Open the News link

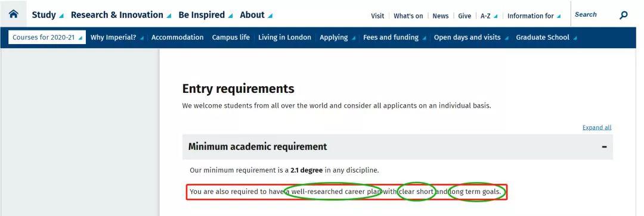tap(440, 16)
